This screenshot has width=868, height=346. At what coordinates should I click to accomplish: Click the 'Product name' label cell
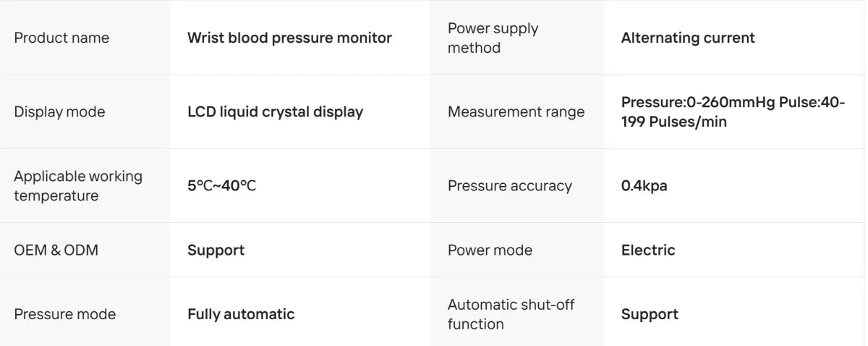(61, 38)
